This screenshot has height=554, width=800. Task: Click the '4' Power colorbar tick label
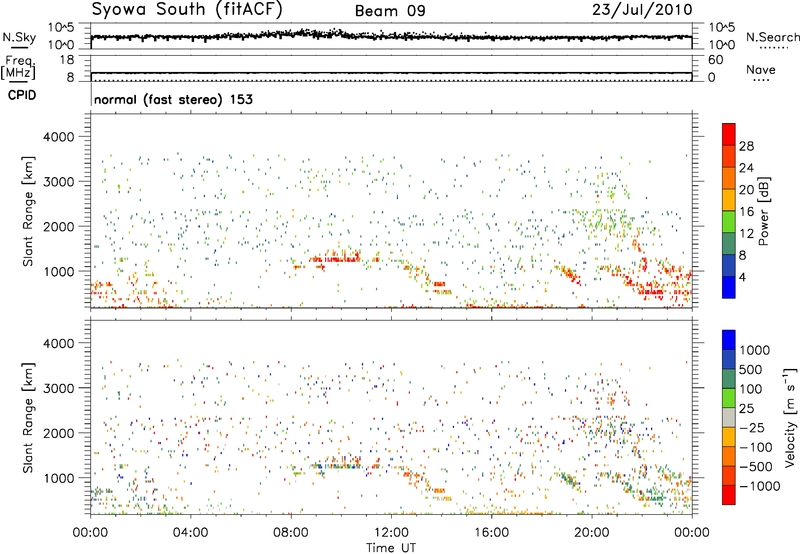coord(742,277)
